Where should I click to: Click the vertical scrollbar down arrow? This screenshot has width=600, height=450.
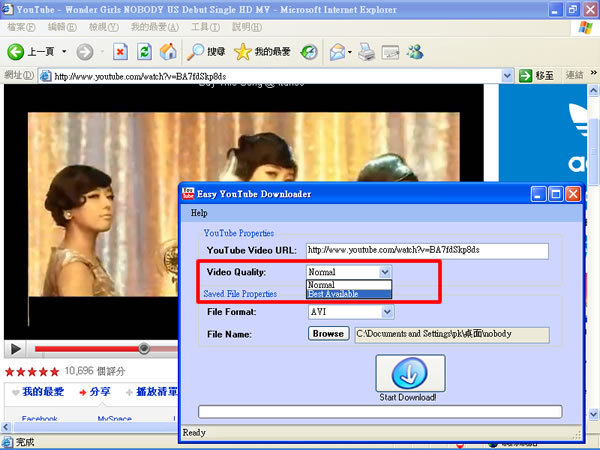click(x=593, y=414)
